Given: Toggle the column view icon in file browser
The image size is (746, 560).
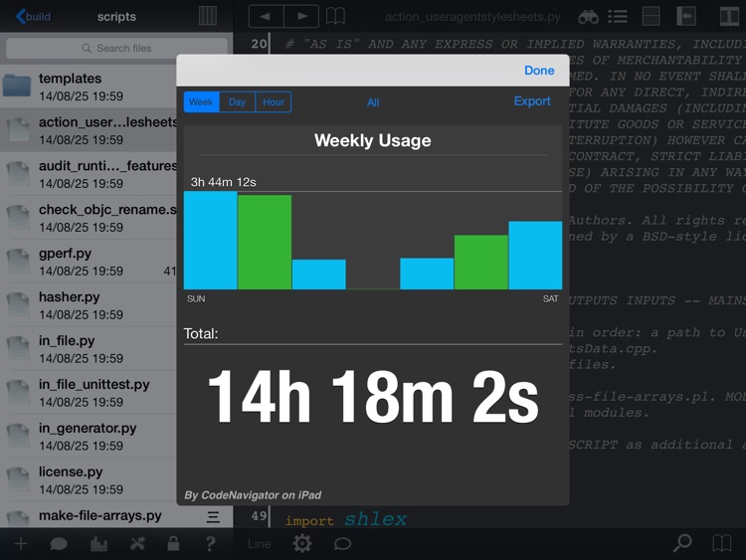Looking at the screenshot, I should [x=208, y=16].
